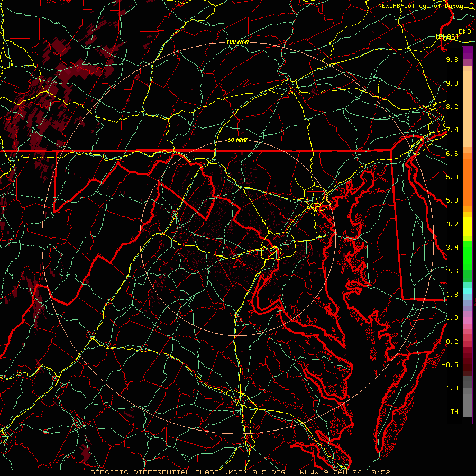Click the DKD label

click(464, 32)
